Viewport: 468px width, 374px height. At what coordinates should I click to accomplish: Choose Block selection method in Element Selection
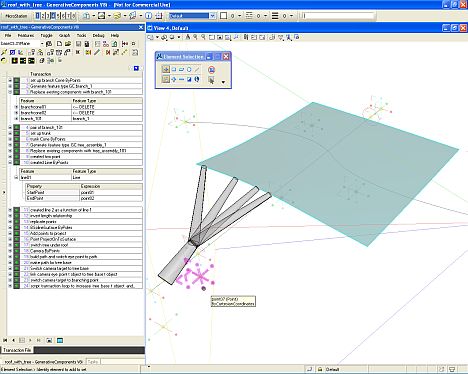pos(174,69)
